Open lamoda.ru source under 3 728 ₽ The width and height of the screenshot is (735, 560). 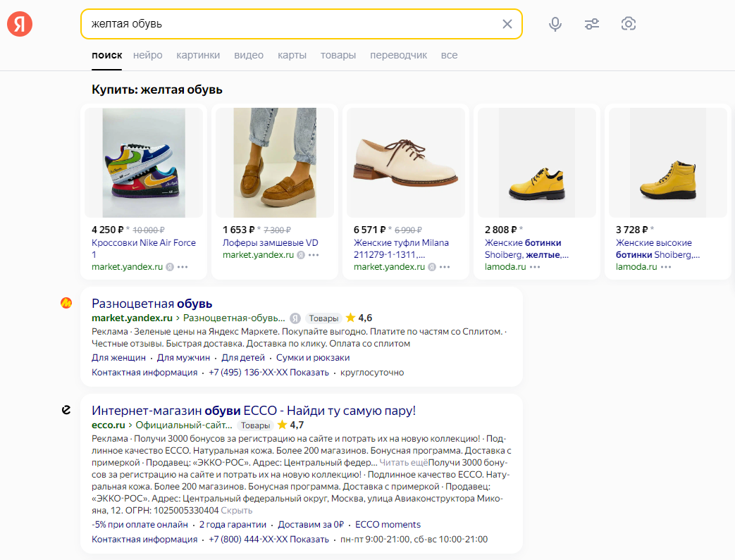[x=636, y=267]
